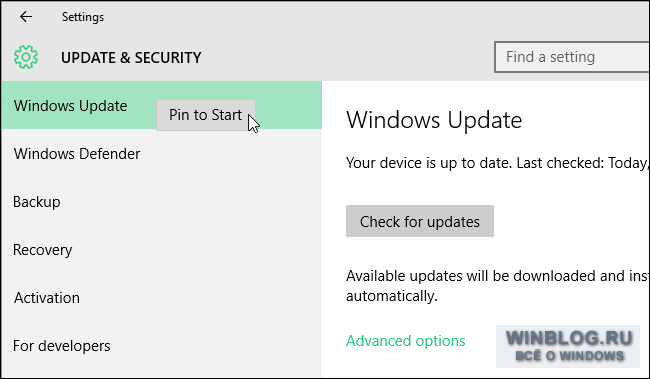Click the green Settings gear icon
Image resolution: width=650 pixels, height=379 pixels.
pos(26,57)
